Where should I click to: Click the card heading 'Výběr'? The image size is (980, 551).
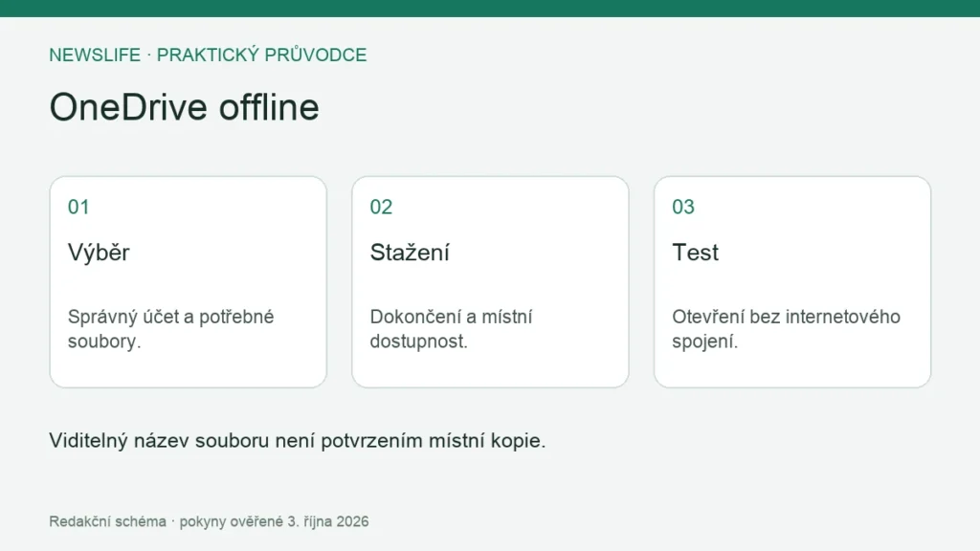tap(99, 253)
